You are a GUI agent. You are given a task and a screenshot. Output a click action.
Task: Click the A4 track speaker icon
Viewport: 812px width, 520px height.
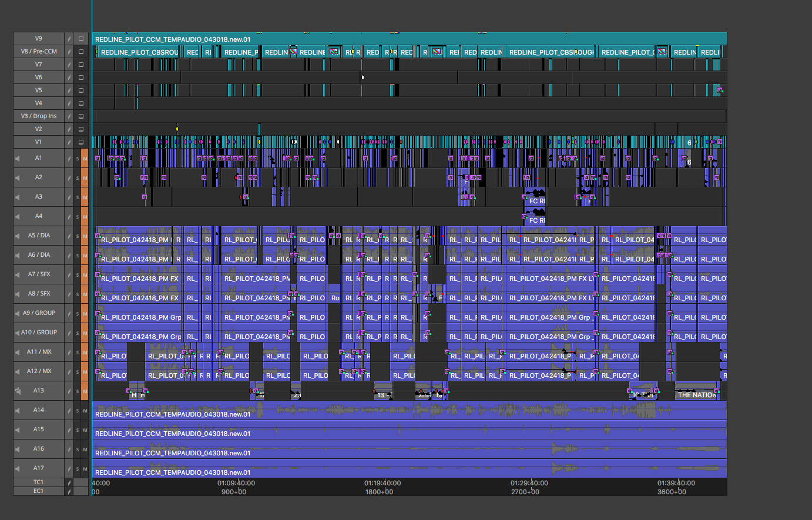pos(17,217)
